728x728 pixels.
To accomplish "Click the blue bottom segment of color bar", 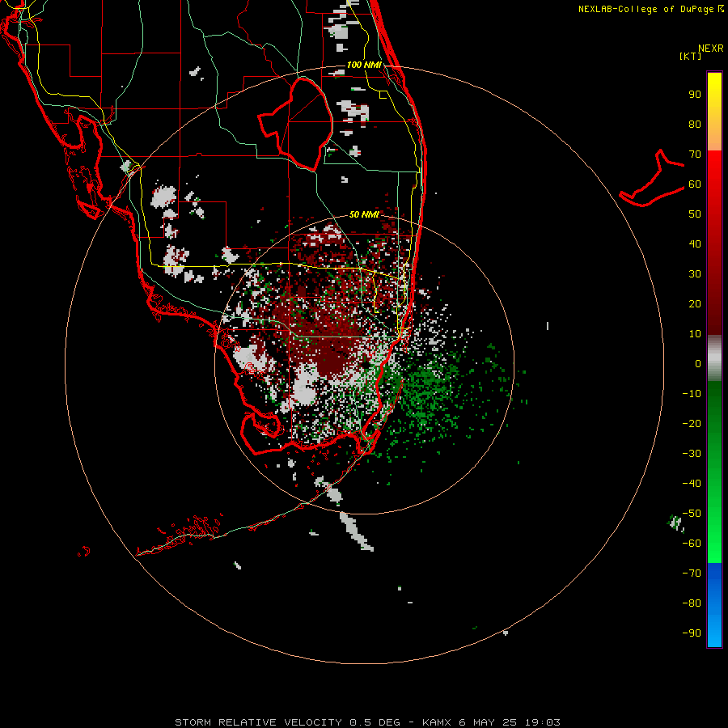I will click(714, 605).
